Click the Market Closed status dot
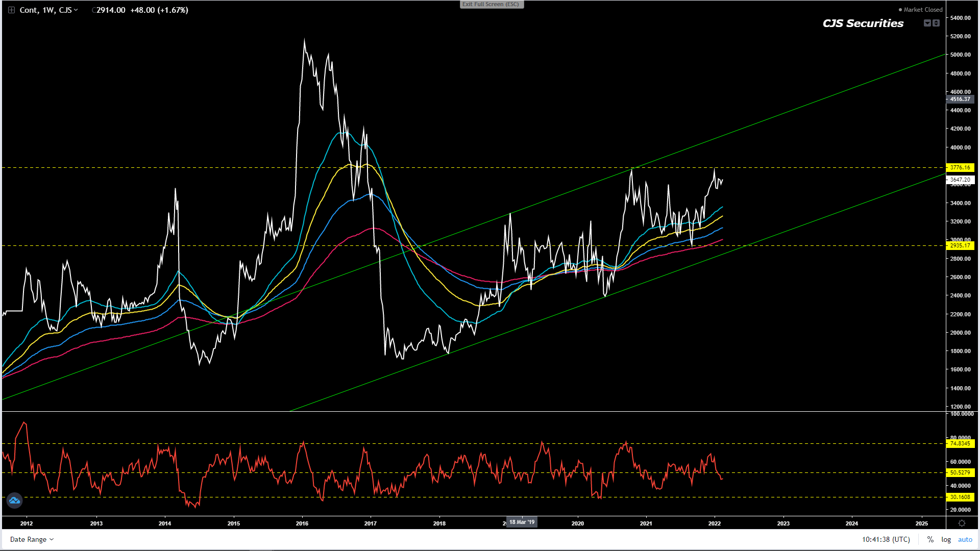 [900, 10]
